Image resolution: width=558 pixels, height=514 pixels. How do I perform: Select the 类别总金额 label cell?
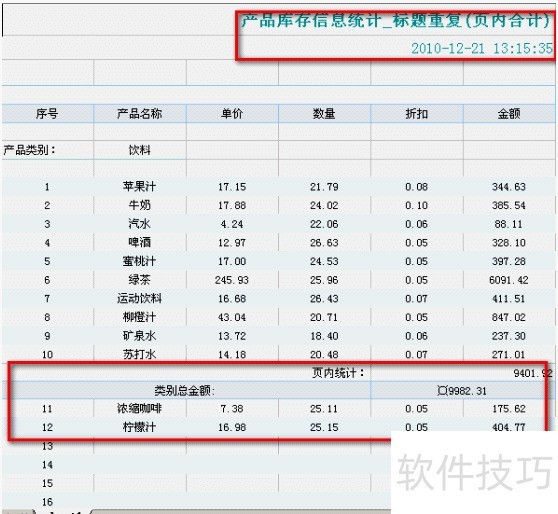tap(185, 391)
